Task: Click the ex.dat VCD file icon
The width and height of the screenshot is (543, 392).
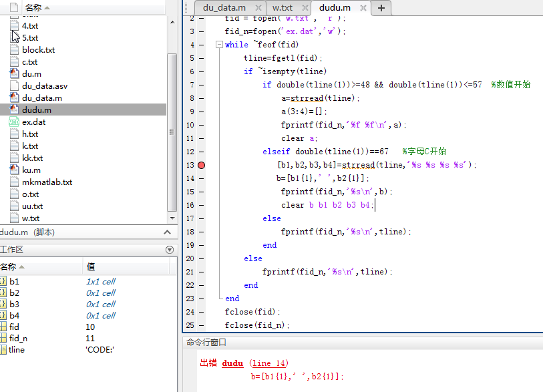Action: pyautogui.click(x=14, y=122)
